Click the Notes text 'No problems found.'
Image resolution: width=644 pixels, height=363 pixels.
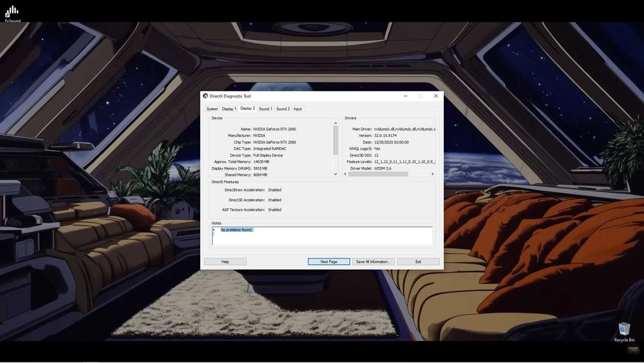coord(236,230)
